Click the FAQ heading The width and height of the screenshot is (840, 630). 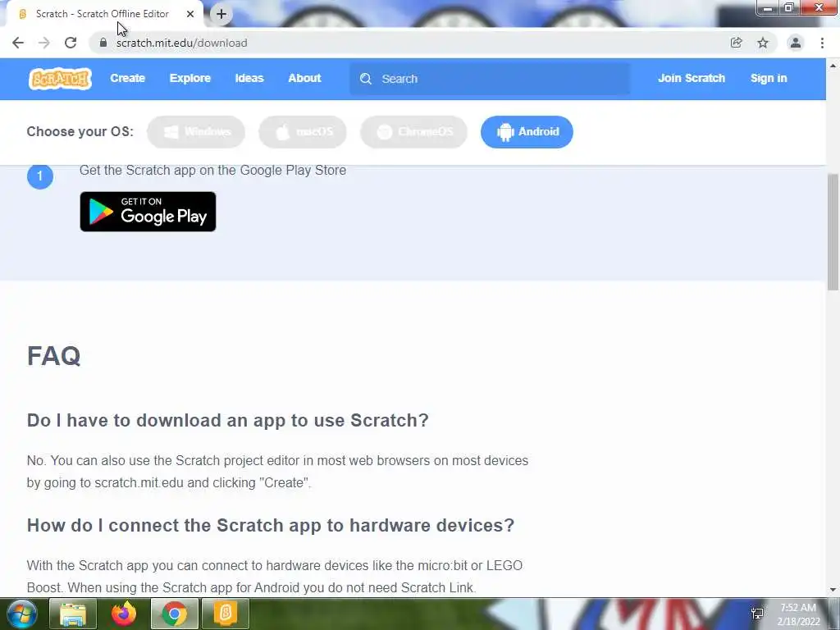53,356
